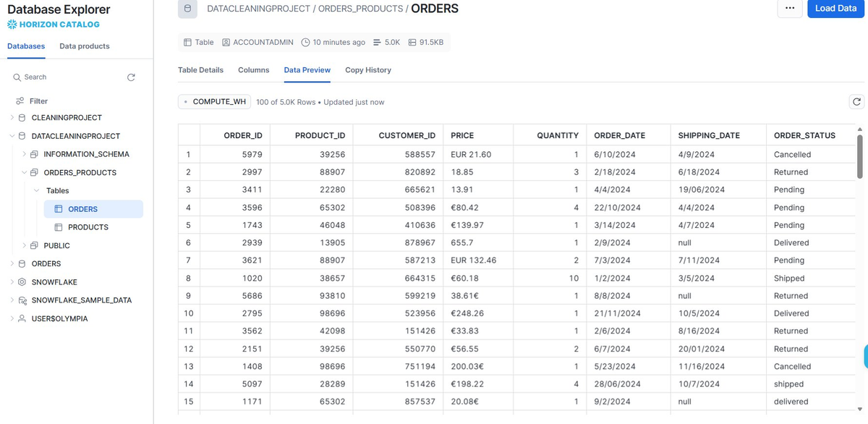This screenshot has width=868, height=424.
Task: Open the Table Details tab
Action: 200,70
